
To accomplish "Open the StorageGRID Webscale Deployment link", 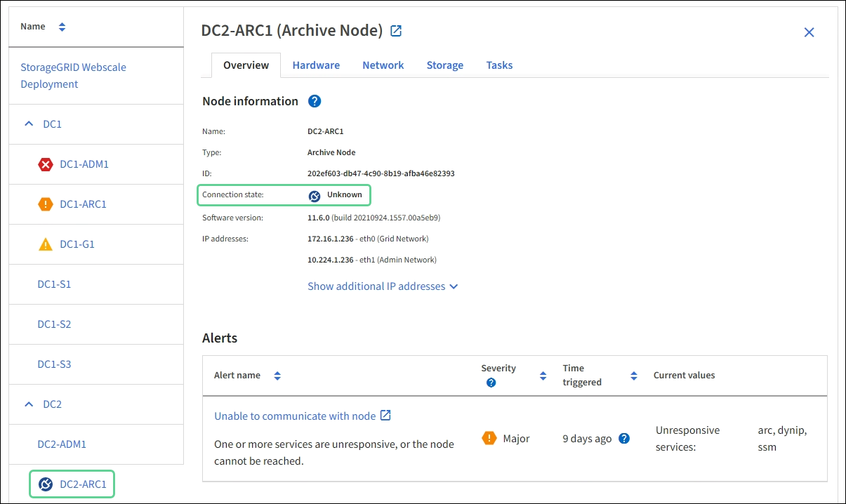I will tap(73, 76).
